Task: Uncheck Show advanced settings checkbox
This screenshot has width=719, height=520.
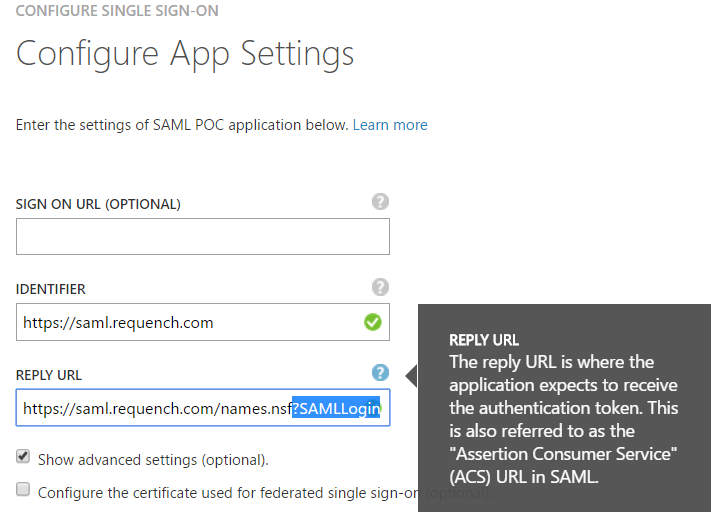Action: (23, 457)
